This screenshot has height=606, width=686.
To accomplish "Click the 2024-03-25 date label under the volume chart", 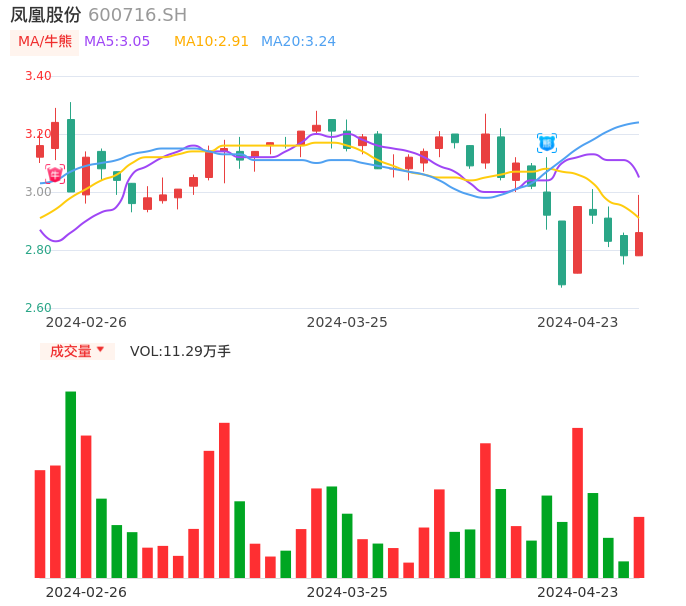I will [347, 592].
